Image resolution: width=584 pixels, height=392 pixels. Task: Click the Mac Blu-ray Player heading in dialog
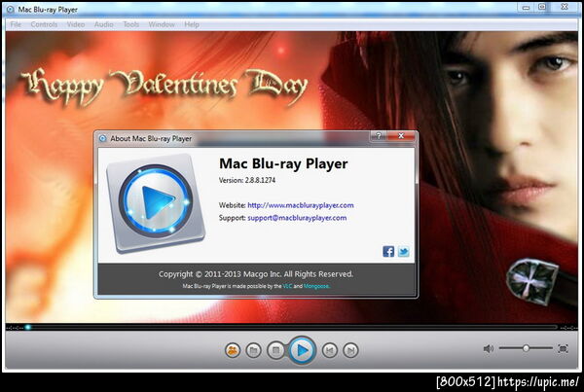(283, 163)
